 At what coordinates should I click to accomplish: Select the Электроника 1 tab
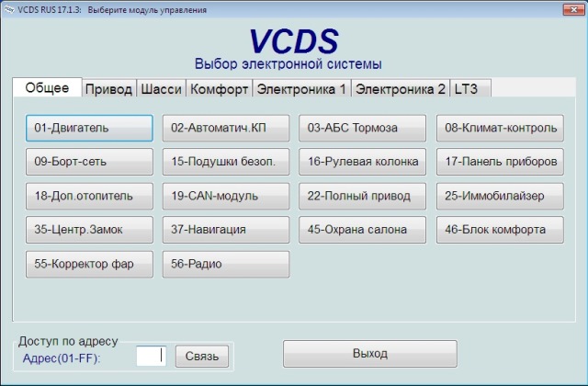tap(301, 89)
